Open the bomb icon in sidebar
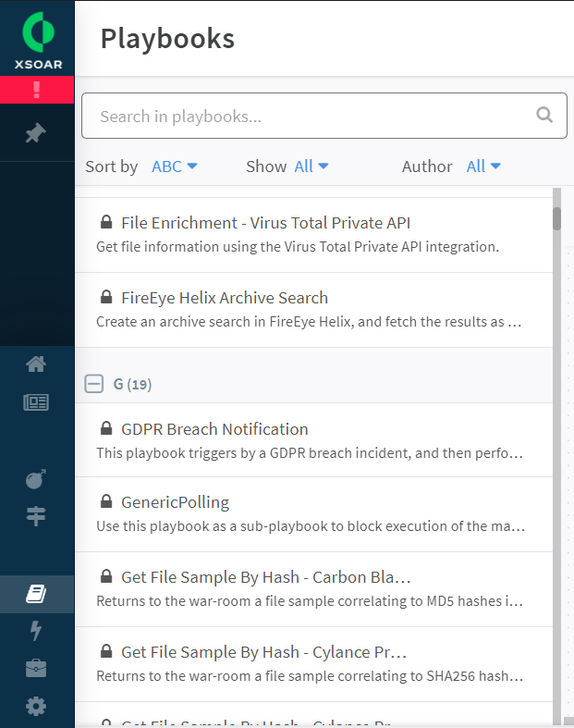Screen dimensions: 574x728 pyautogui.click(x=36, y=478)
